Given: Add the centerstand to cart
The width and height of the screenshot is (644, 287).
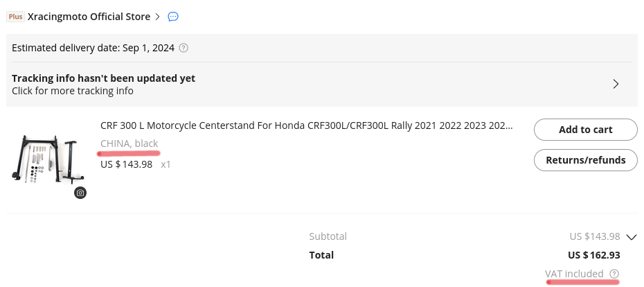Looking at the screenshot, I should coord(585,130).
